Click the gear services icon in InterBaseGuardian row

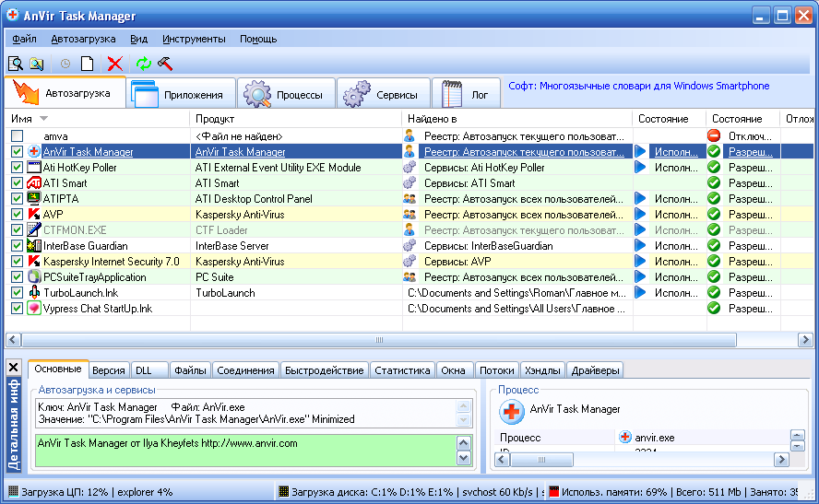(409, 245)
